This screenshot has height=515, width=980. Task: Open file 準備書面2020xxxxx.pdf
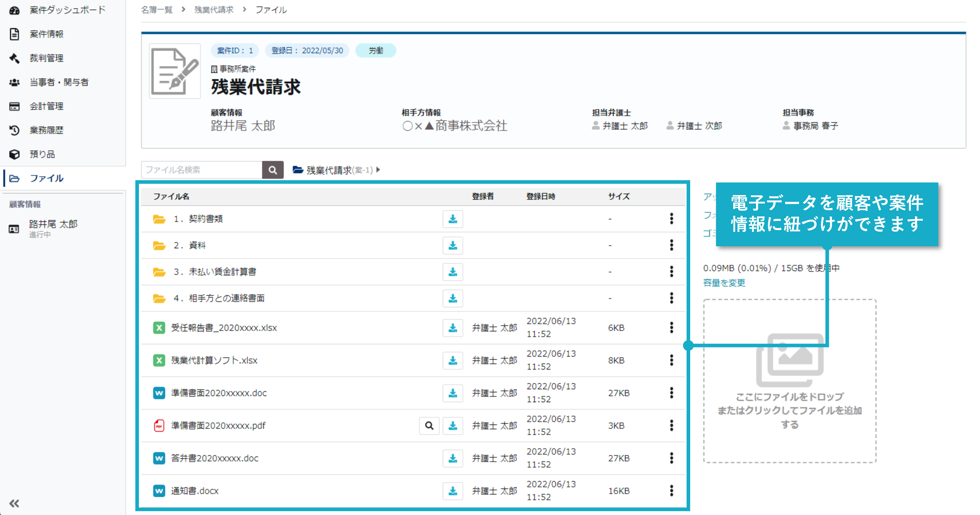[218, 426]
